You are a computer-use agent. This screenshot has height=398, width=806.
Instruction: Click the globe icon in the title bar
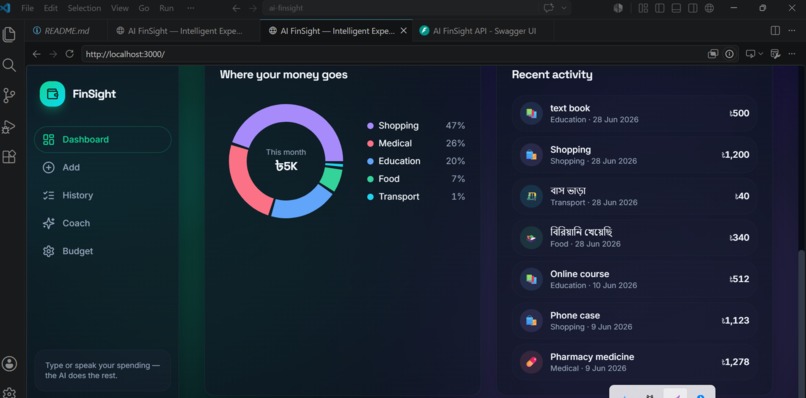(709, 8)
